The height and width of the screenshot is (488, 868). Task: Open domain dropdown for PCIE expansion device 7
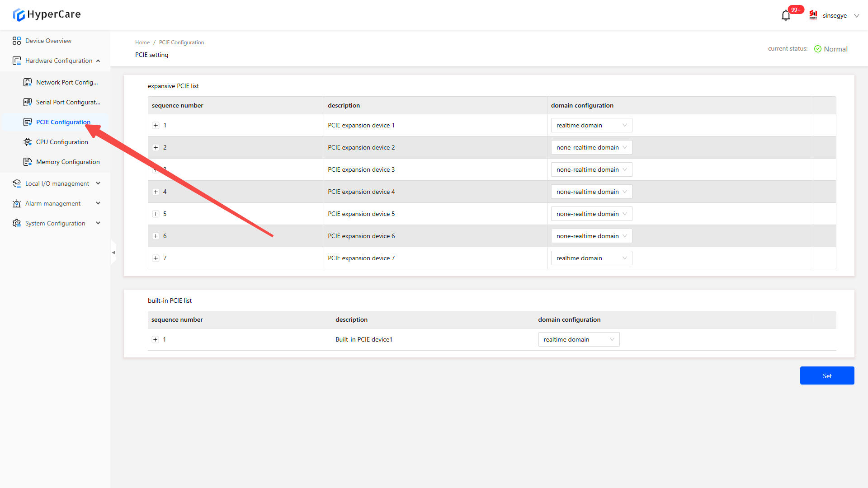tap(591, 258)
